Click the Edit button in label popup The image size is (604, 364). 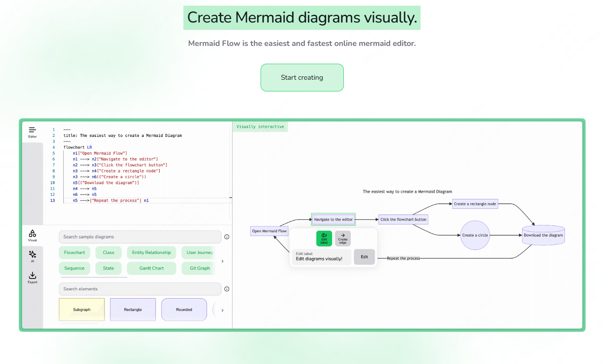[x=364, y=257]
